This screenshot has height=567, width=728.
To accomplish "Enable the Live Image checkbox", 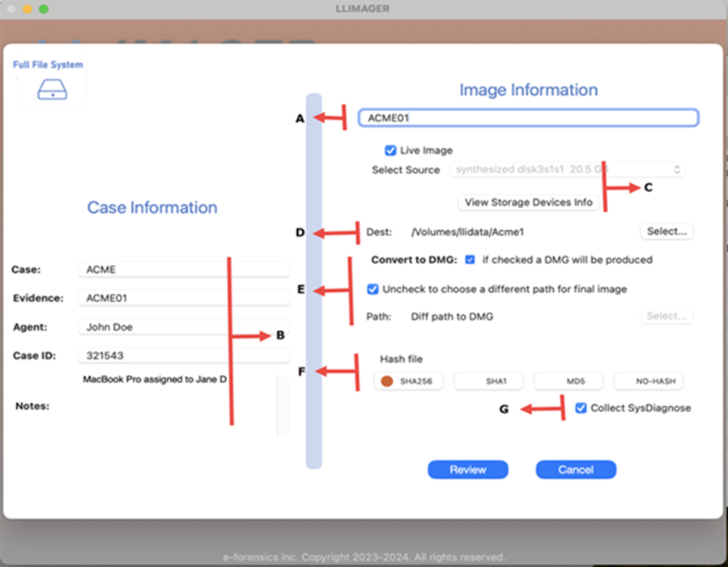I will [390, 151].
